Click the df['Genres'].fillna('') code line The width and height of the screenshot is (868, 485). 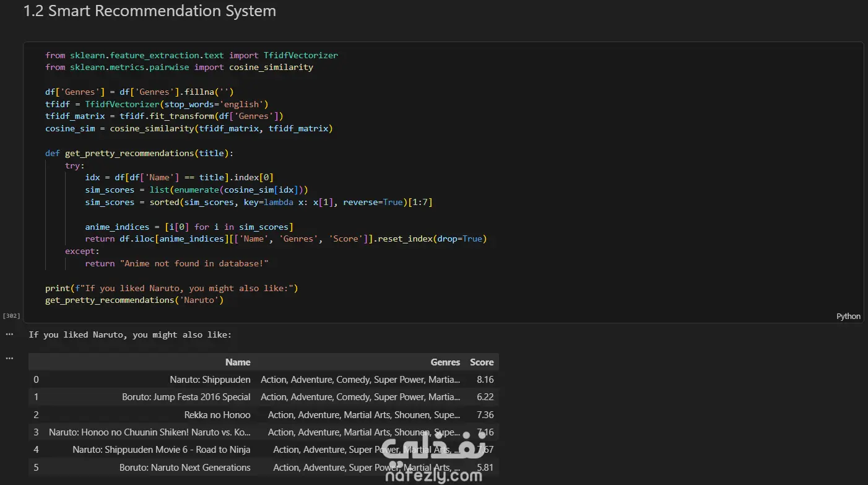coord(139,92)
